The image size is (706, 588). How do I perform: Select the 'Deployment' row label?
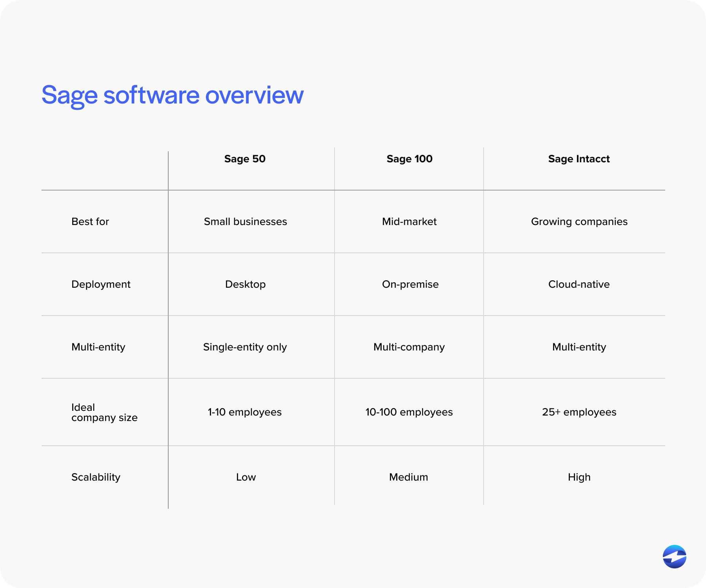tap(100, 284)
